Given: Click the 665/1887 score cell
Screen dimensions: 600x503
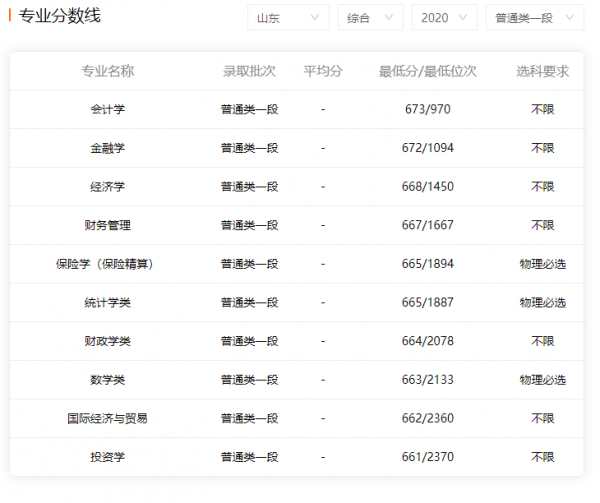Looking at the screenshot, I should (x=427, y=303).
